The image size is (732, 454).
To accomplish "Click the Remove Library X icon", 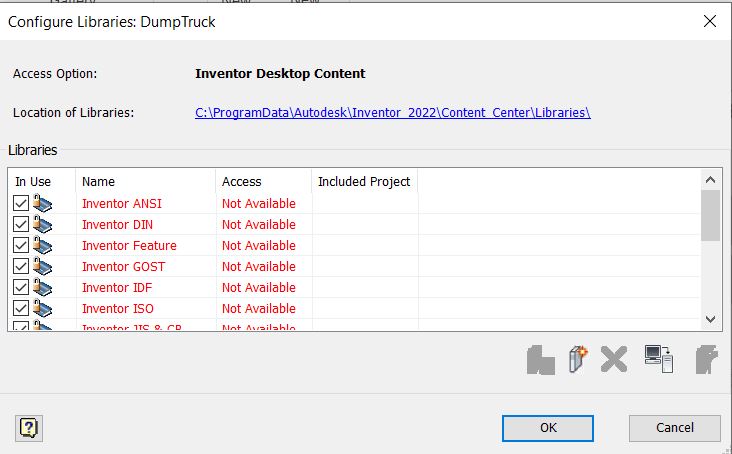I will pos(614,359).
